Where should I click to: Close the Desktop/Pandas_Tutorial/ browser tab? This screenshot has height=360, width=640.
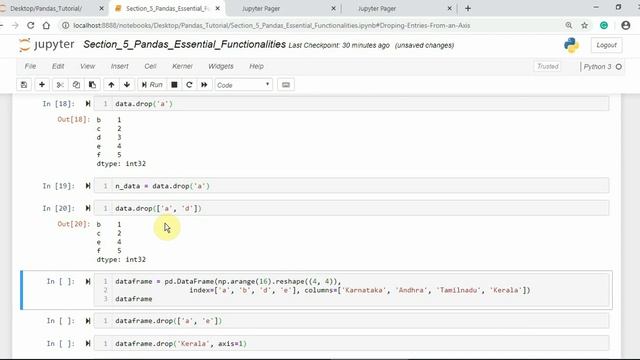102,8
